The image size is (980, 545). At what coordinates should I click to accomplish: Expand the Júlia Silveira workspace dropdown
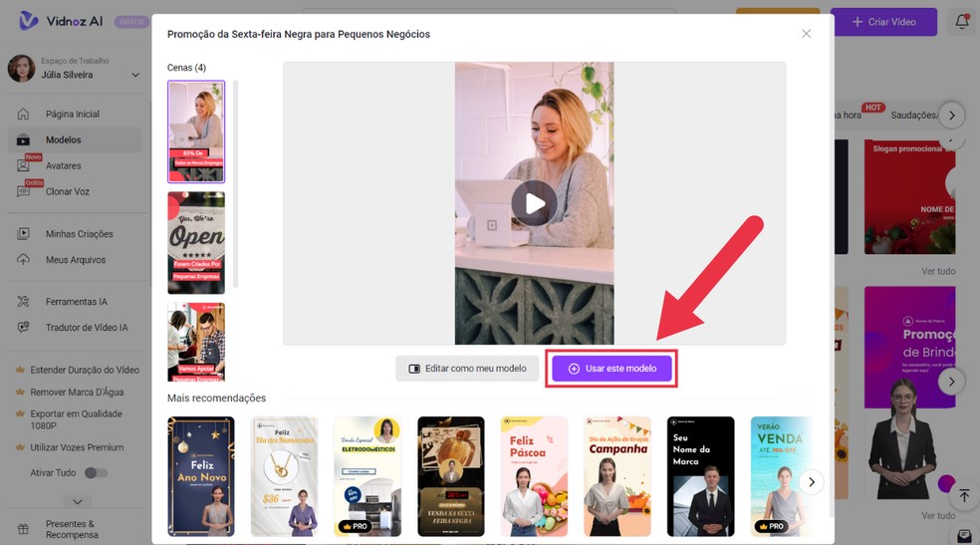135,75
